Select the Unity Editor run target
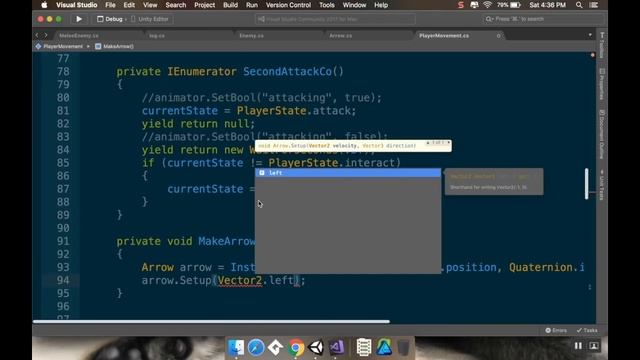 click(150, 19)
